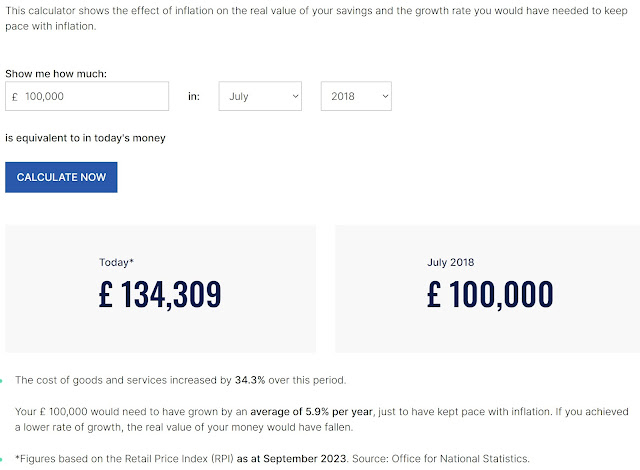Click the £ 134,309 result value
This screenshot has height=470, width=640.
[160, 295]
